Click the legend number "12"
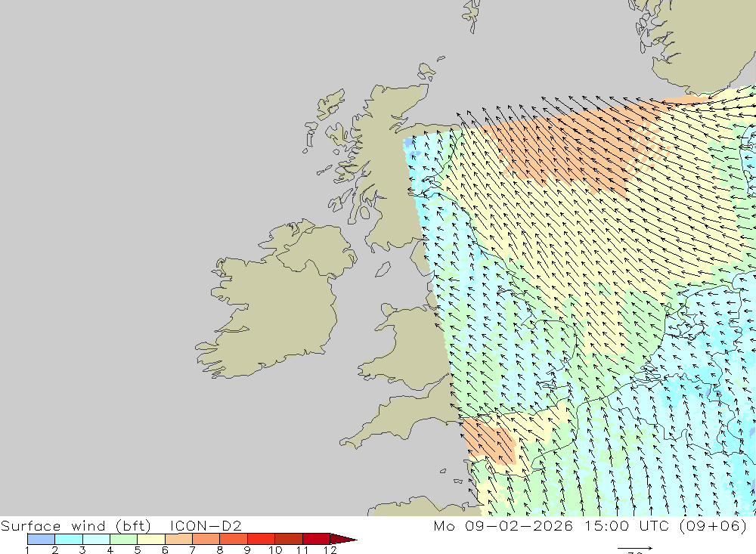This screenshot has width=756, height=554. coord(330,550)
